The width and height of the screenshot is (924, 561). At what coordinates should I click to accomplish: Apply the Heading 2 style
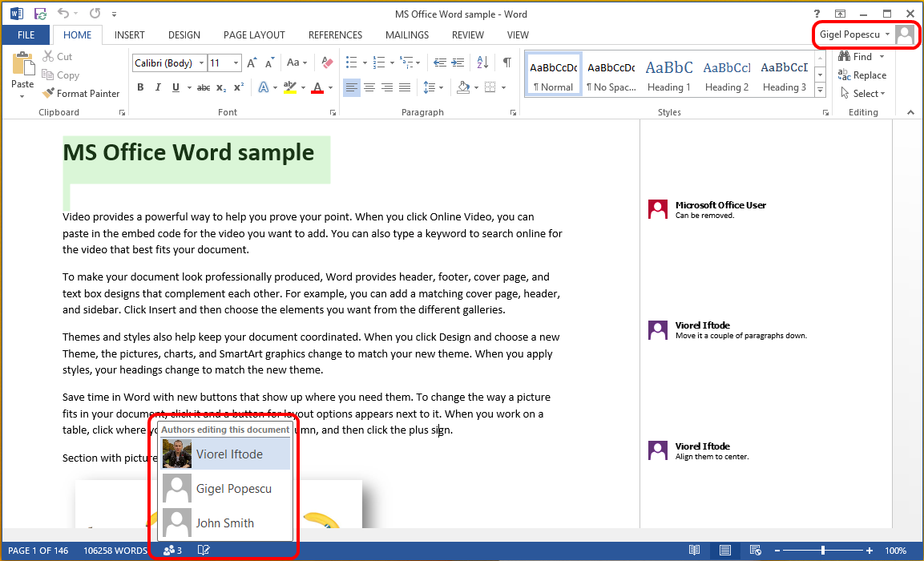click(x=727, y=75)
